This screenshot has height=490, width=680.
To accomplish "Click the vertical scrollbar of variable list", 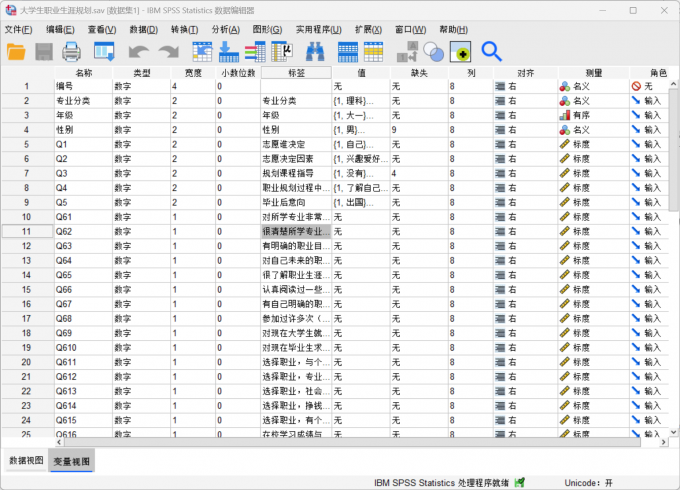I will [674, 250].
